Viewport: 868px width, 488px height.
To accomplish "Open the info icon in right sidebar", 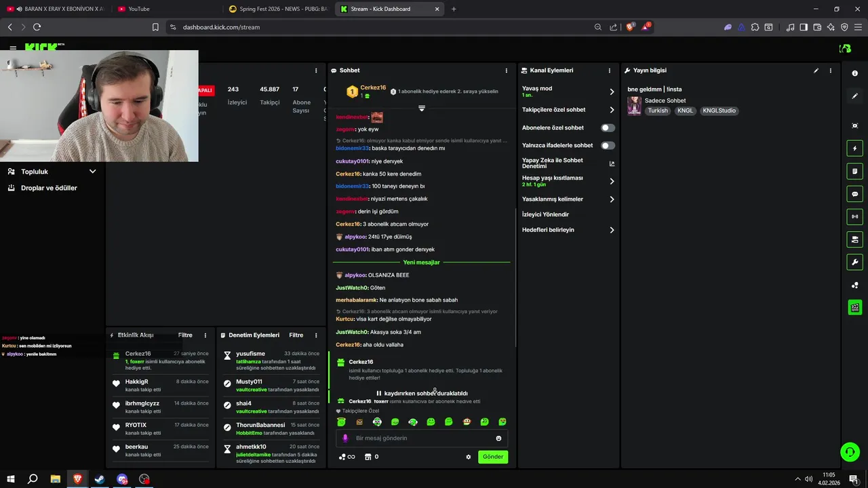I will point(854,73).
